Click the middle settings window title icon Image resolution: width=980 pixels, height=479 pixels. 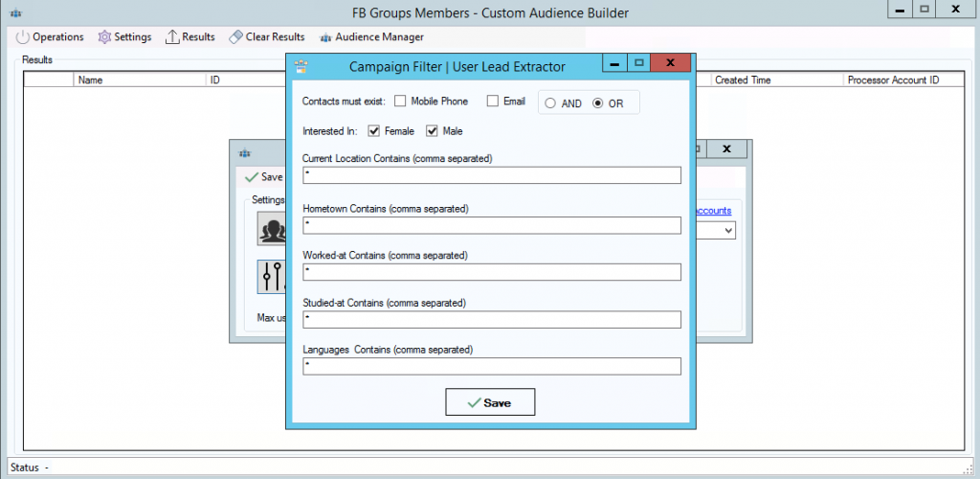click(244, 153)
